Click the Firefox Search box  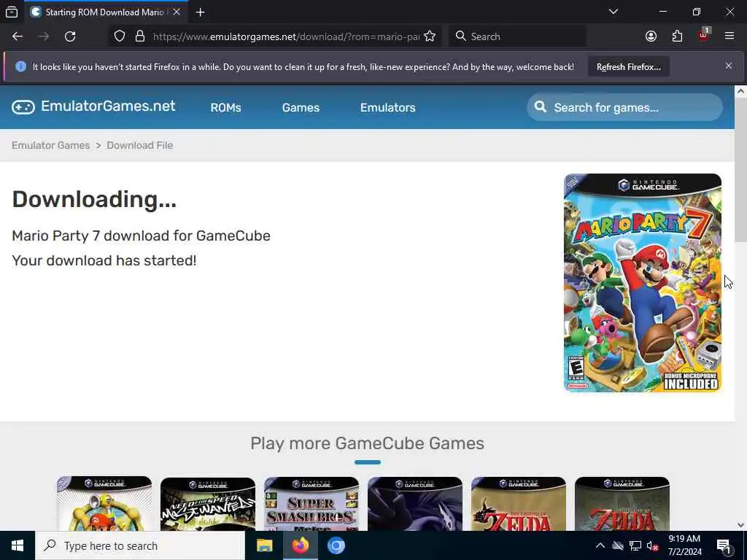(x=518, y=36)
